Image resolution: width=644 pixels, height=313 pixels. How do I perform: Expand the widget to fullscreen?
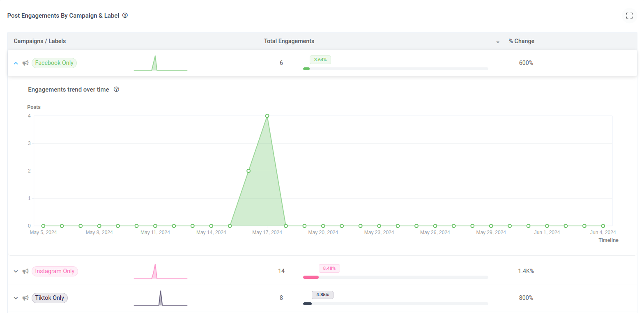[629, 16]
